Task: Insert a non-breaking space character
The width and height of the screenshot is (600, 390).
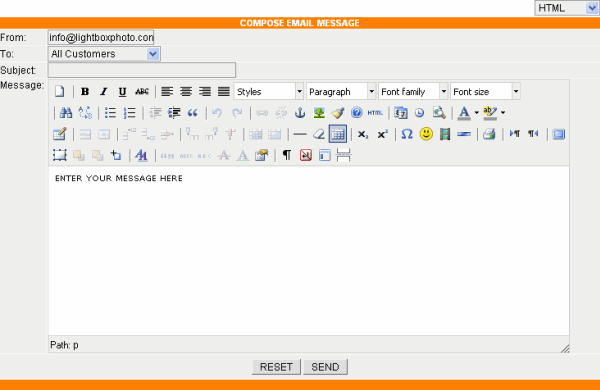Action: click(x=305, y=155)
